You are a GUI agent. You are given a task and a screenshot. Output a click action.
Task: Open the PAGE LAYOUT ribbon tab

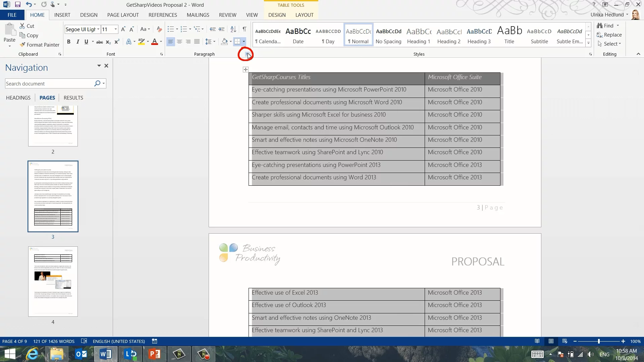click(x=123, y=15)
